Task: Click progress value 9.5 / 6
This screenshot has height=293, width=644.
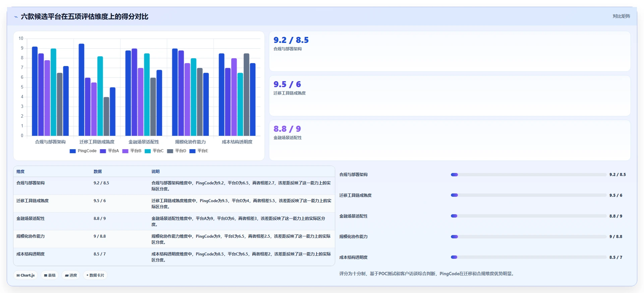Action: (x=616, y=195)
